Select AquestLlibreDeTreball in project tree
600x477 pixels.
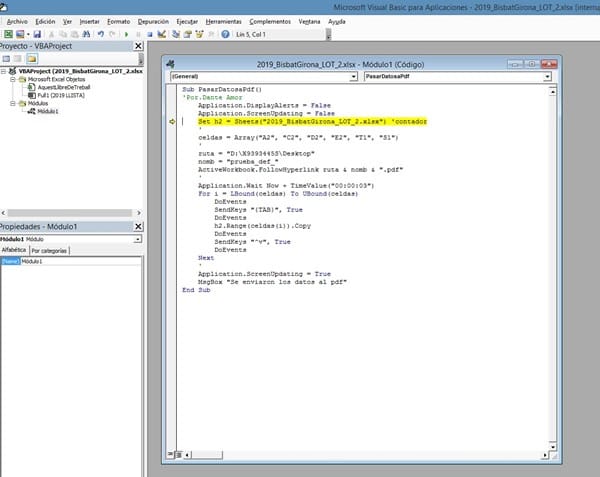tap(60, 88)
